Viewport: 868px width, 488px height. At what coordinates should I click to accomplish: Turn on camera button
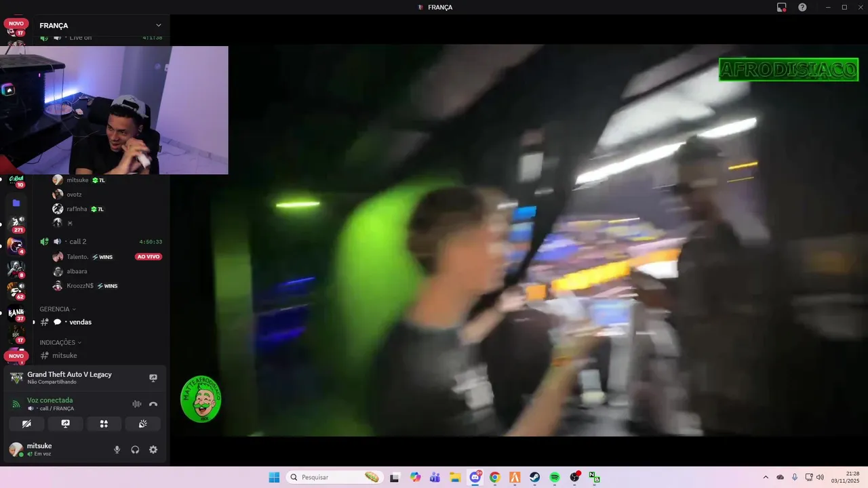26,424
